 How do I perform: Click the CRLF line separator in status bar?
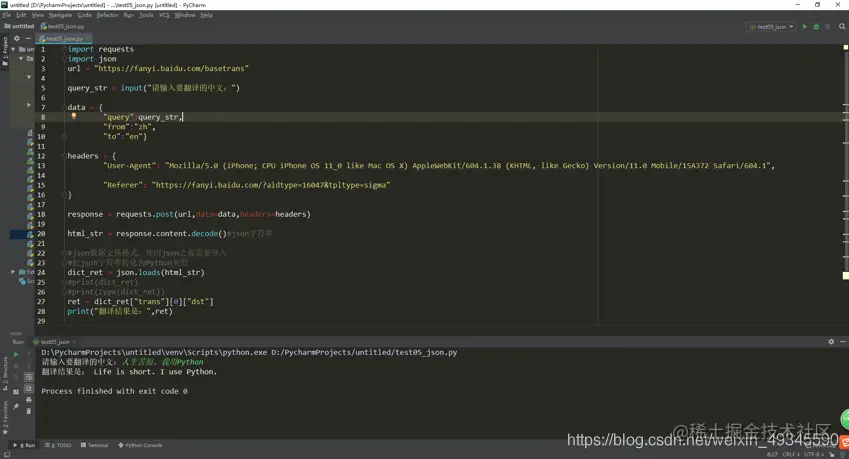coord(791,455)
